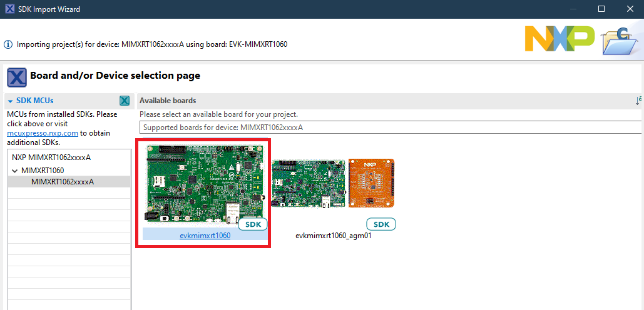Collapse the MIMXRT1060 tree node
Screen dimensions: 644x310
coord(15,170)
